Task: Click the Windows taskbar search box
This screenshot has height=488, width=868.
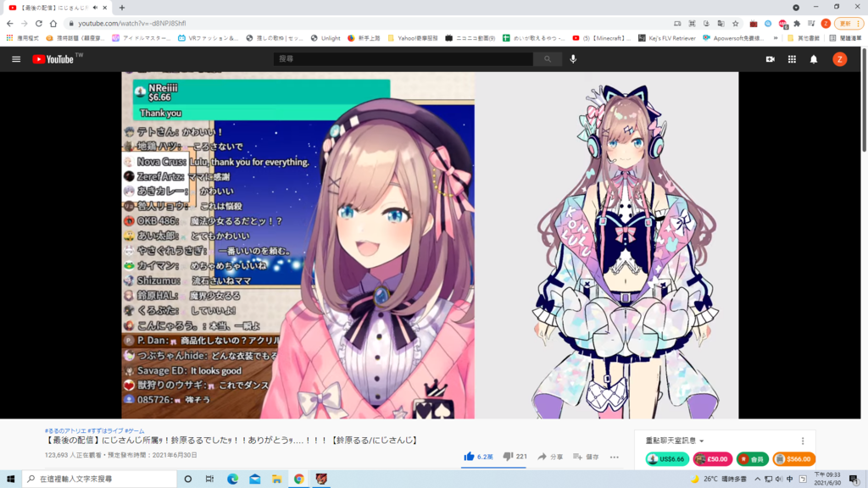Action: 100,479
